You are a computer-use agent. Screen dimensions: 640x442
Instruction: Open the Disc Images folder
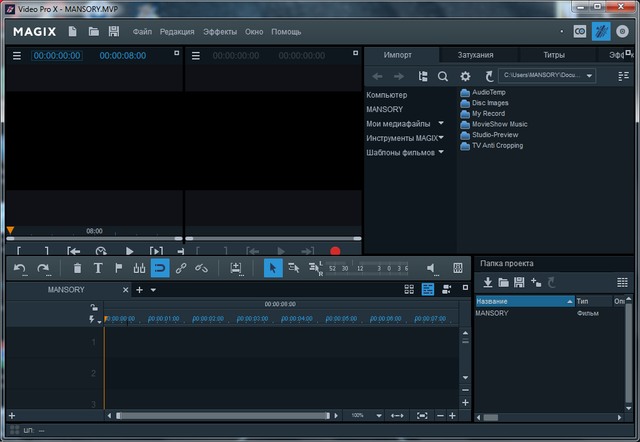(x=484, y=103)
